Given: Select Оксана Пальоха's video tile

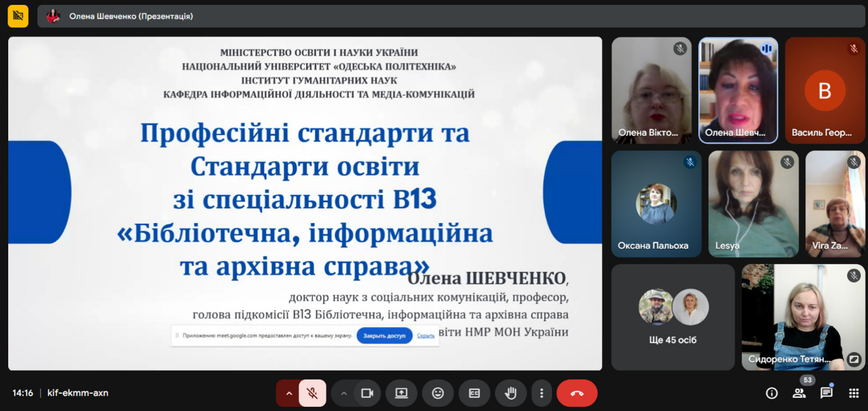Looking at the screenshot, I should [x=656, y=204].
